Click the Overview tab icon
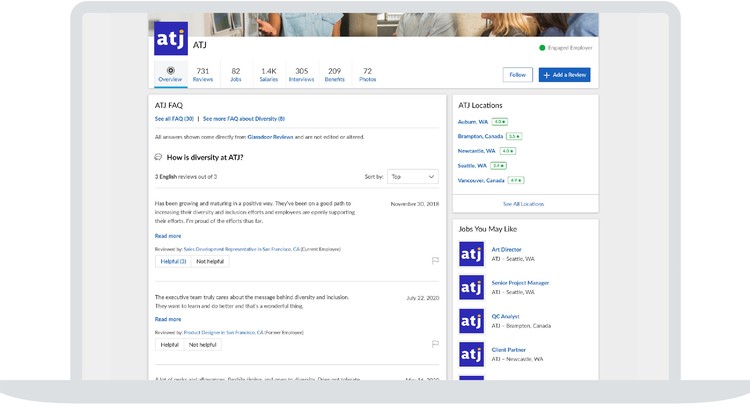The width and height of the screenshot is (750, 412). (170, 71)
